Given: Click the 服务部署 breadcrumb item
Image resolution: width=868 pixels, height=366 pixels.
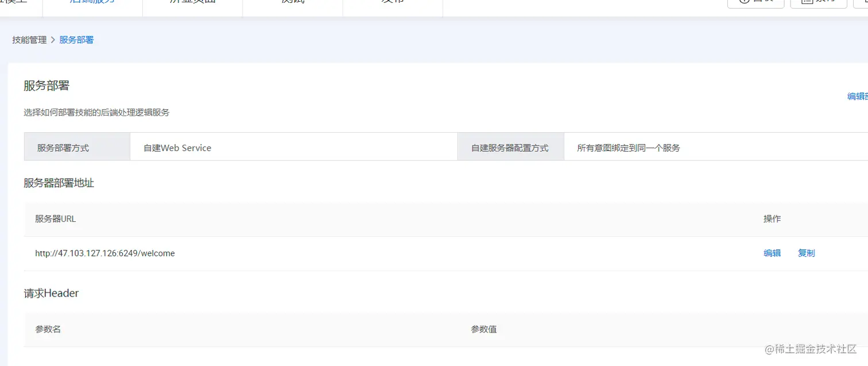Looking at the screenshot, I should 76,40.
